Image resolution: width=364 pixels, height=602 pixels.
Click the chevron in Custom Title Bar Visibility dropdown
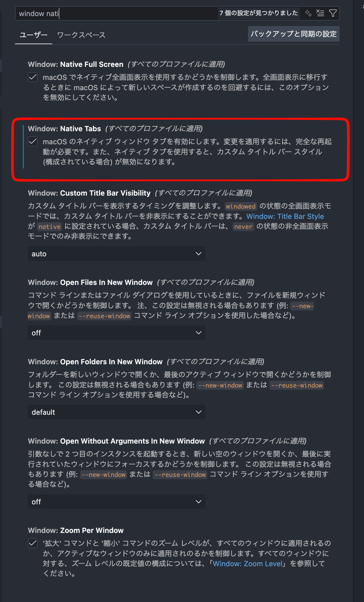coord(199,254)
